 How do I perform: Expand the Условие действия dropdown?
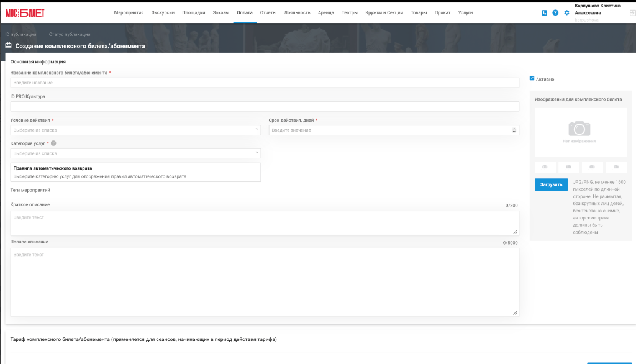(x=135, y=130)
